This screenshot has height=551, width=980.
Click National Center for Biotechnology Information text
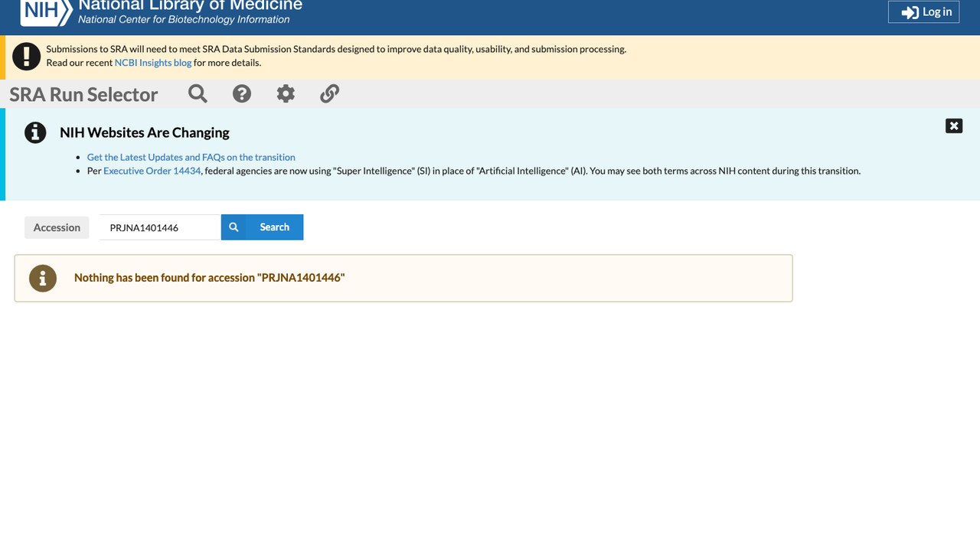pos(184,20)
